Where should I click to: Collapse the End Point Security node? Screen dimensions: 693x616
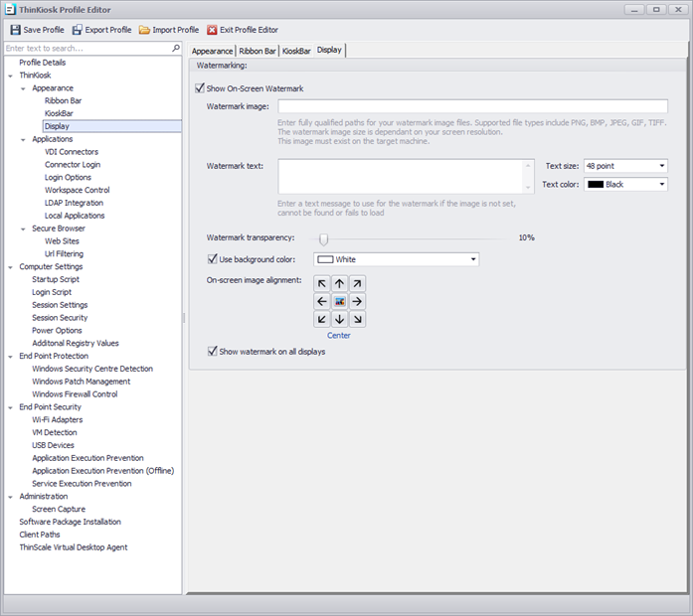coord(10,407)
